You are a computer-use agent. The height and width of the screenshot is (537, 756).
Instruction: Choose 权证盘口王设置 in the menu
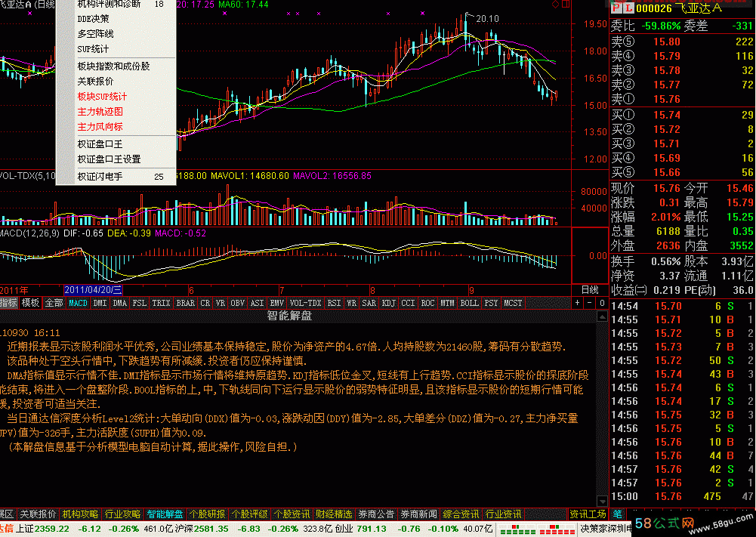pos(116,159)
